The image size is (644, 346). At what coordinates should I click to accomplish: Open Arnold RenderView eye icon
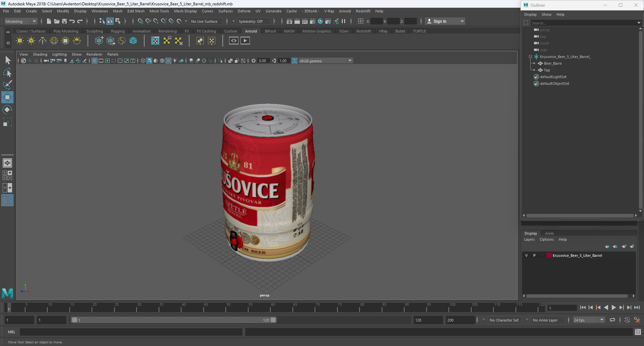[234, 41]
